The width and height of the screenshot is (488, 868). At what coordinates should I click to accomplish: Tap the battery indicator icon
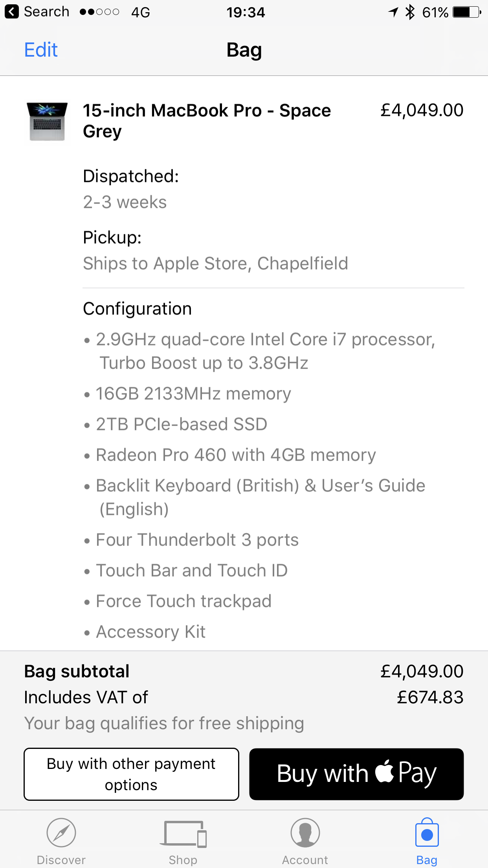pos(467,12)
